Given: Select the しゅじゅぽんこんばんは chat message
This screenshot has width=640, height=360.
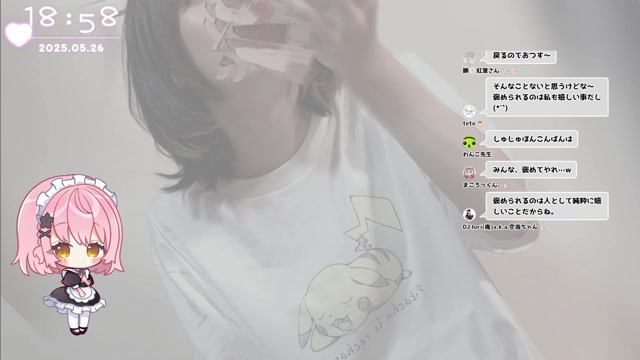Looking at the screenshot, I should (x=532, y=139).
